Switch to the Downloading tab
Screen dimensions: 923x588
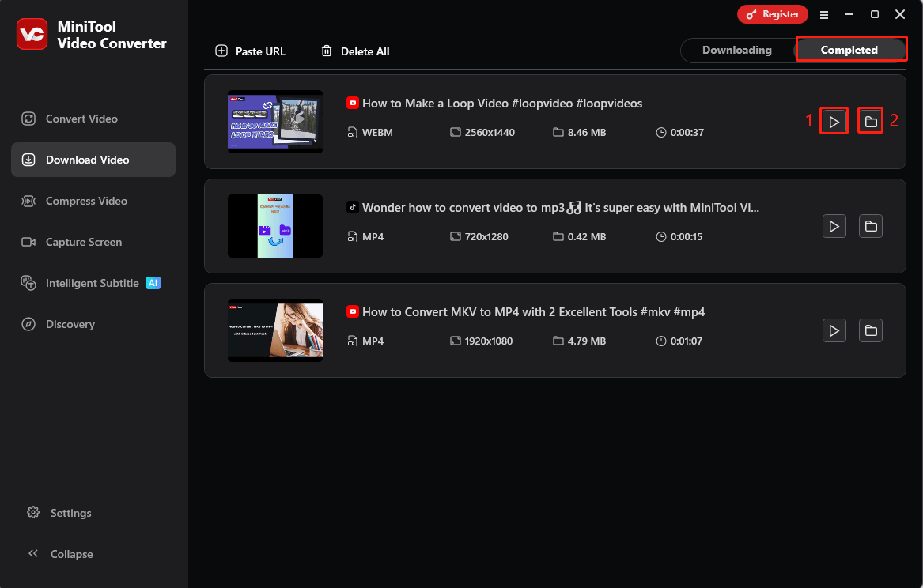click(x=737, y=49)
